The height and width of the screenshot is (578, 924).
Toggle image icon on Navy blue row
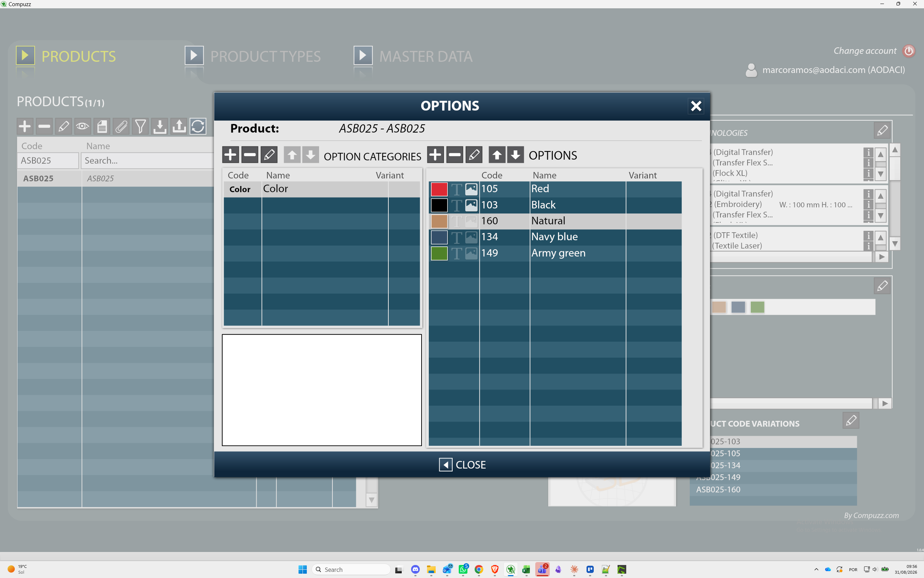pos(471,237)
